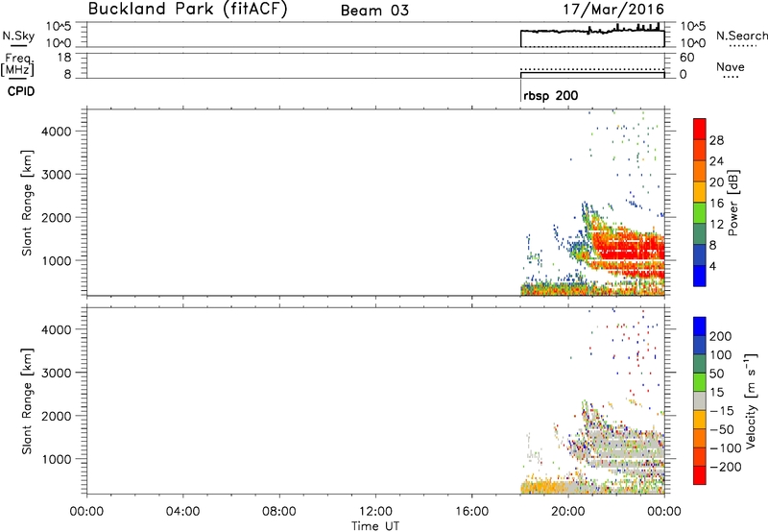Click the blue bottom swatch on Power color bar

[x=700, y=276]
